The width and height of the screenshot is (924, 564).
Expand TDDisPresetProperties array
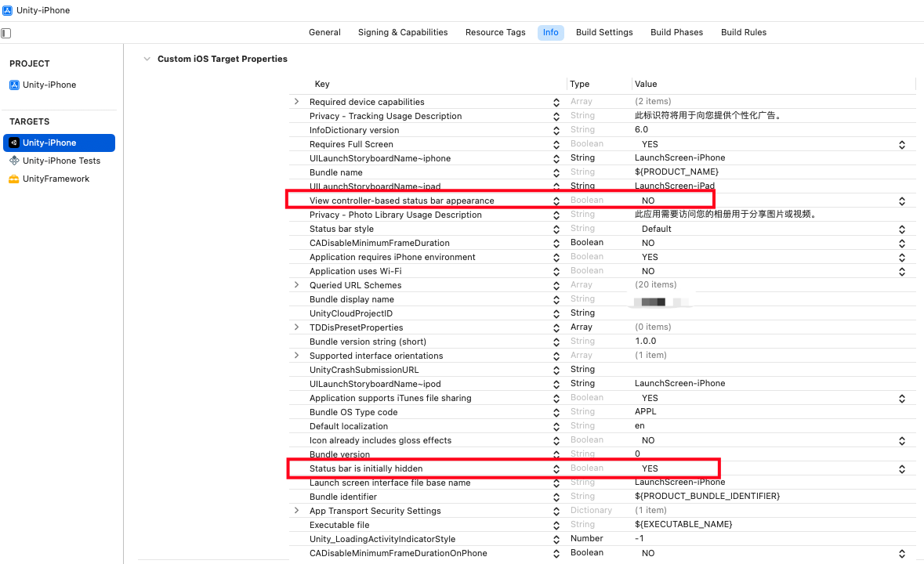[296, 327]
